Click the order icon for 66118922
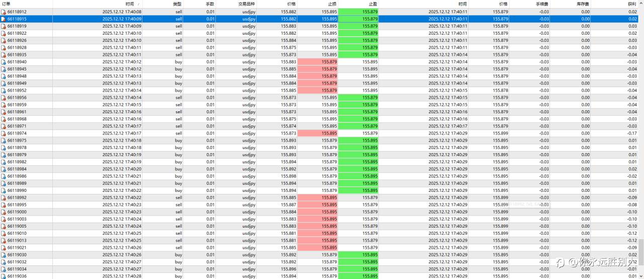Image resolution: width=644 pixels, height=279 pixels. 4,33
